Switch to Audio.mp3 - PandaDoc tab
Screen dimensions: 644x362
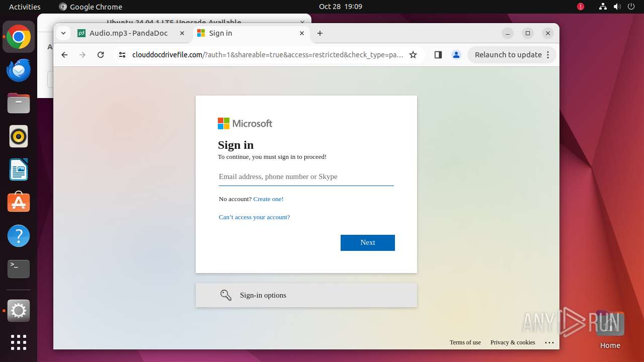pos(132,33)
